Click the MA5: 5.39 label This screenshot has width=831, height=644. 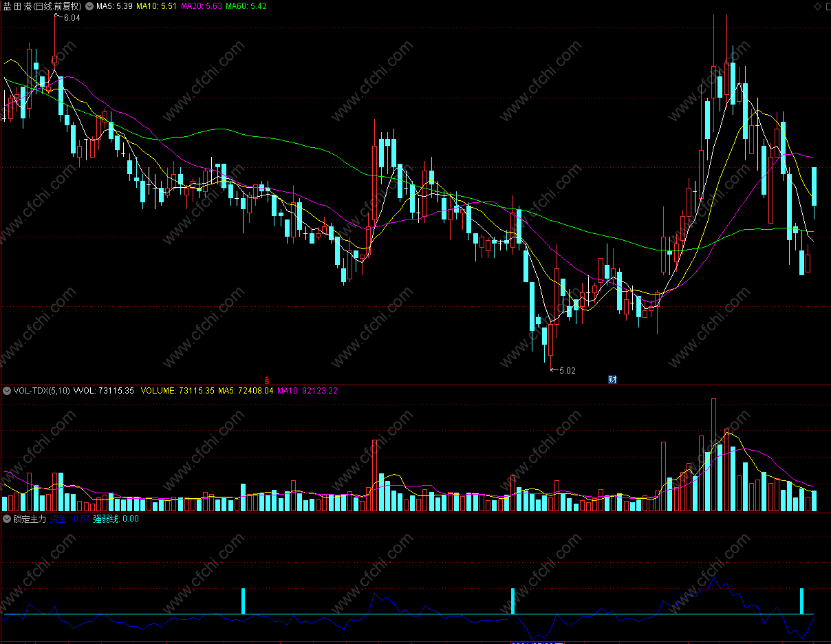point(114,6)
